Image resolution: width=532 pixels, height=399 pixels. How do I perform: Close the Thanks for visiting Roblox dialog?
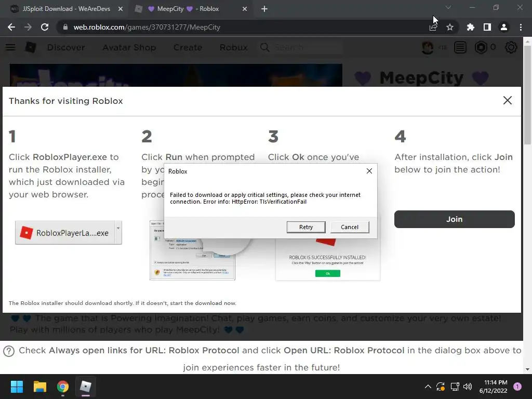[508, 100]
